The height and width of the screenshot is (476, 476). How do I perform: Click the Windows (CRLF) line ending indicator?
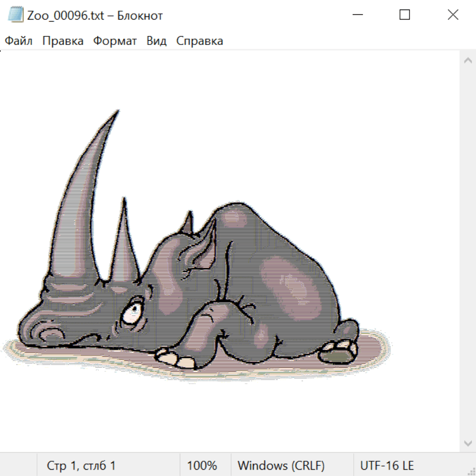click(281, 465)
